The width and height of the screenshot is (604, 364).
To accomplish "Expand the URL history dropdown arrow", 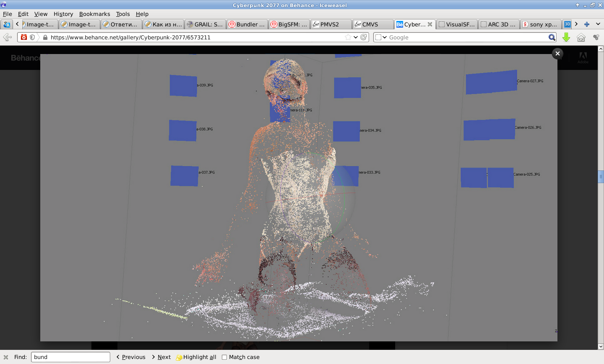I will [x=356, y=37].
